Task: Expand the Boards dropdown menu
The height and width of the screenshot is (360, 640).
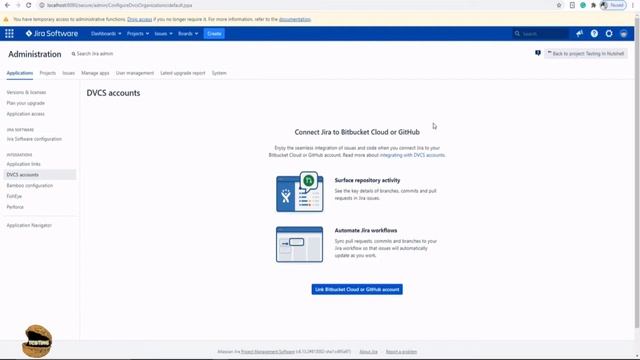Action: tap(188, 33)
